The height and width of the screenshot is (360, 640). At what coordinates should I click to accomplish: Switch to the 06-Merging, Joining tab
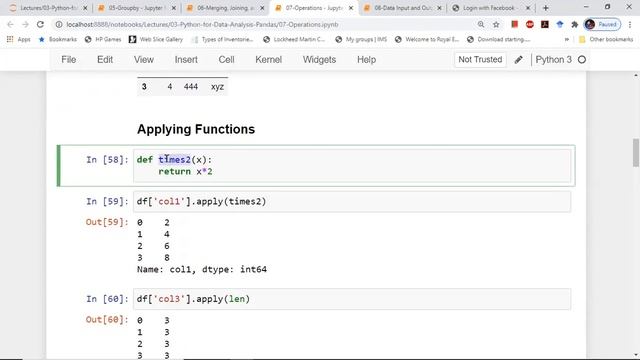click(x=224, y=8)
